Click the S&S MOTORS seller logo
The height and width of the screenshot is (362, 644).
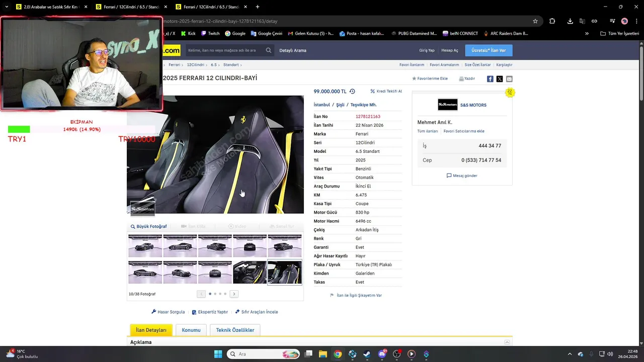[x=448, y=105]
